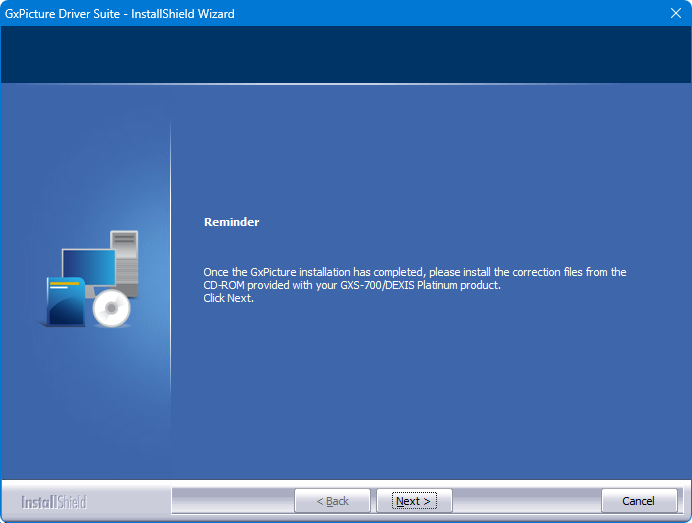Click the dark navy header banner

click(346, 55)
